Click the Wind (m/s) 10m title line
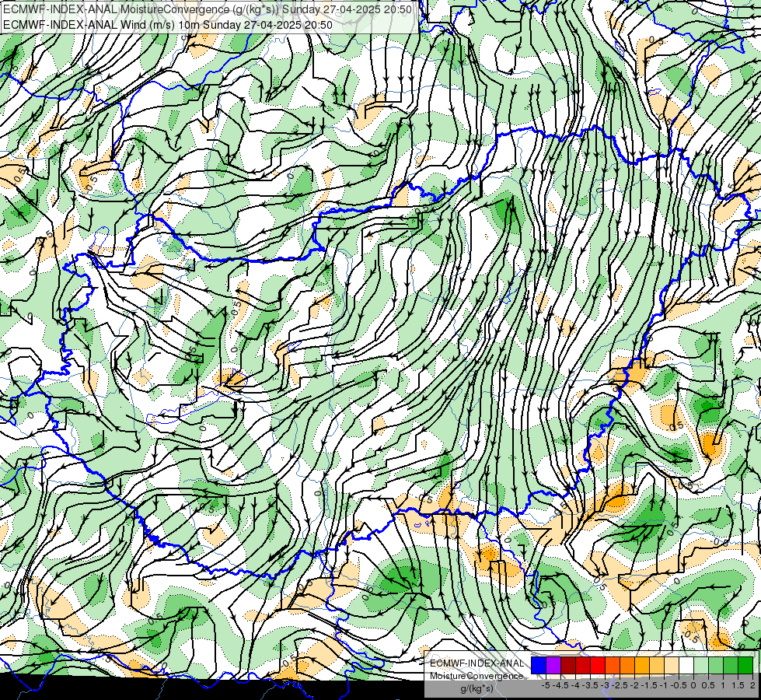The image size is (761, 700). (x=168, y=24)
